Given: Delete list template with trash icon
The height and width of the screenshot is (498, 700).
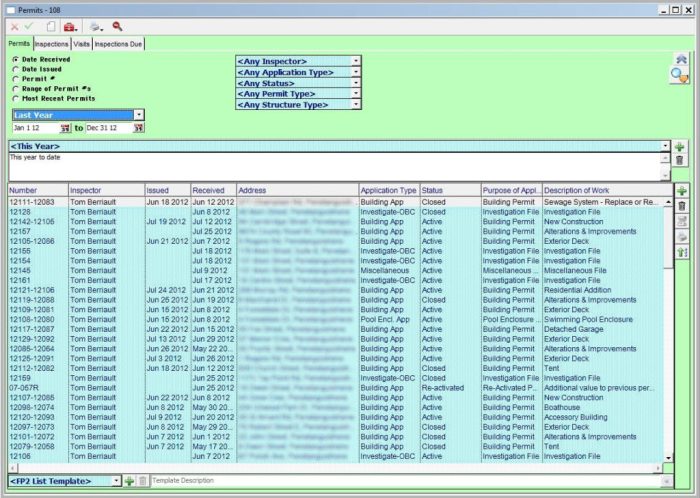Looking at the screenshot, I should 142,481.
